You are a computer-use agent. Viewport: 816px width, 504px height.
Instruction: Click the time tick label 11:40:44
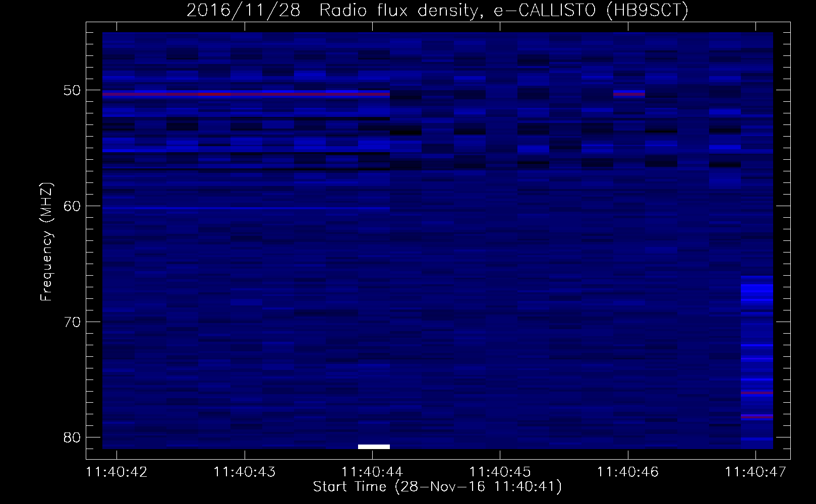[x=372, y=472]
